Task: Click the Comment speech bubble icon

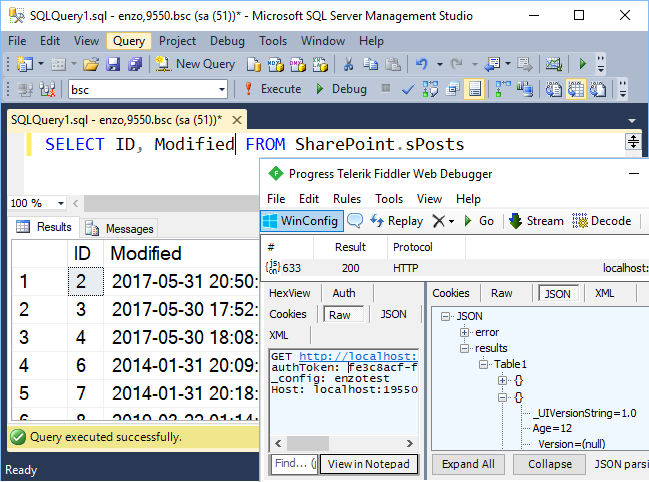Action: [355, 221]
